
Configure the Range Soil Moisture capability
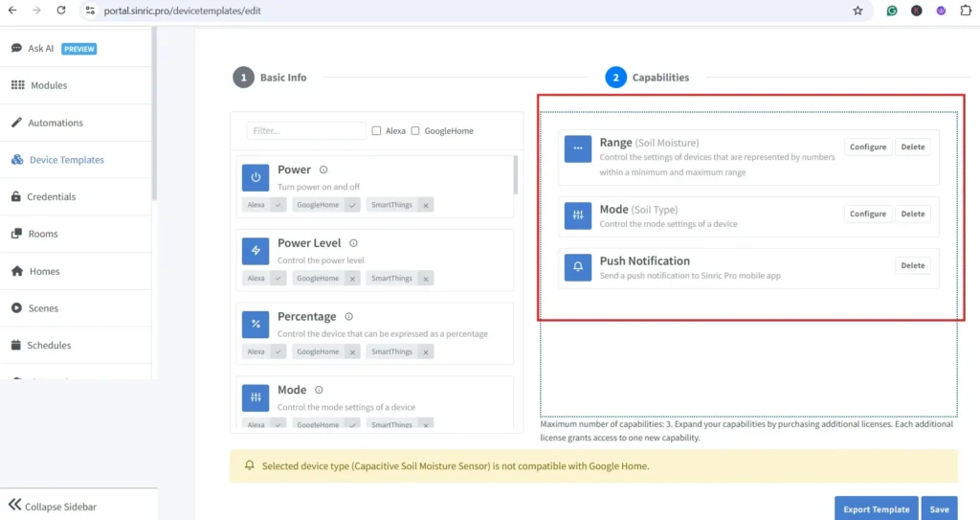coord(868,147)
